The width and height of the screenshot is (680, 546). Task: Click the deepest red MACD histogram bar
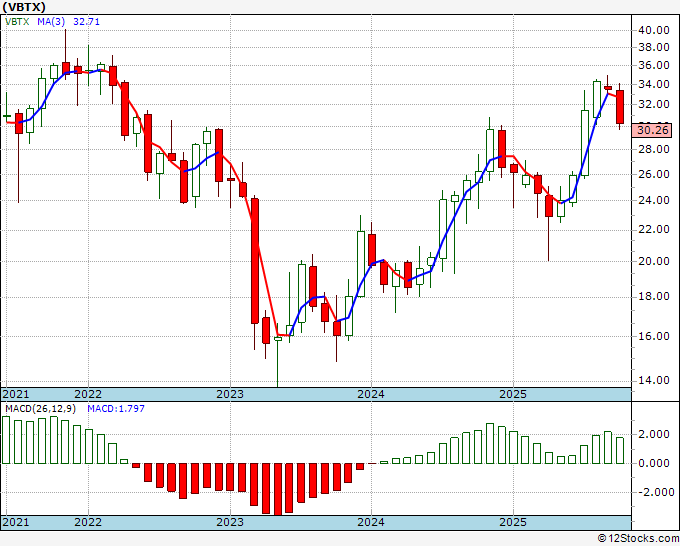(x=278, y=489)
